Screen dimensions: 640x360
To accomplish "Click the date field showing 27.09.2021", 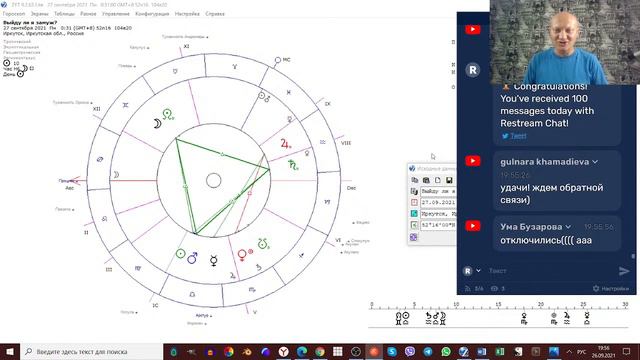I will click(x=438, y=202).
